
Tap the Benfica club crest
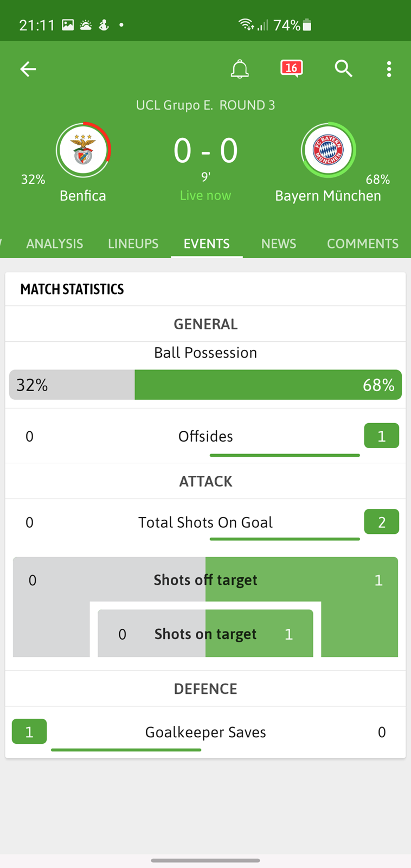(x=84, y=150)
